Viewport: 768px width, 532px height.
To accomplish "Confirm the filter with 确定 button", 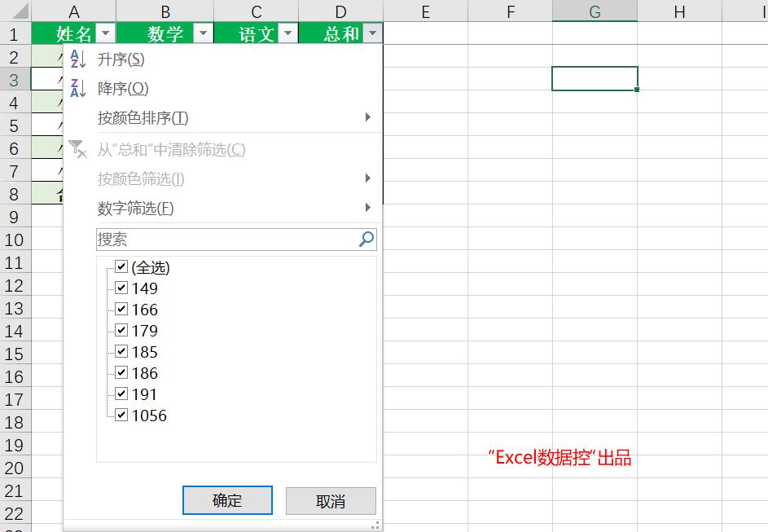I will coord(227,500).
